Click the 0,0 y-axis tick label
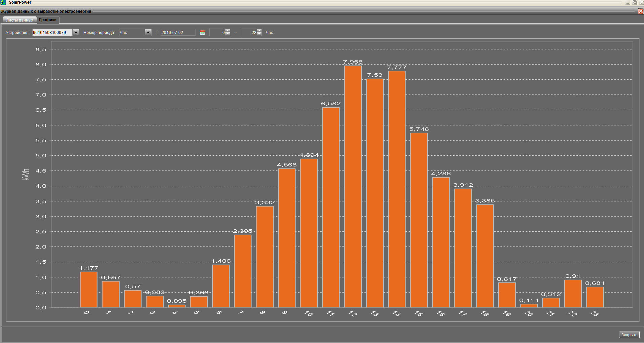The height and width of the screenshot is (343, 644). pos(41,308)
